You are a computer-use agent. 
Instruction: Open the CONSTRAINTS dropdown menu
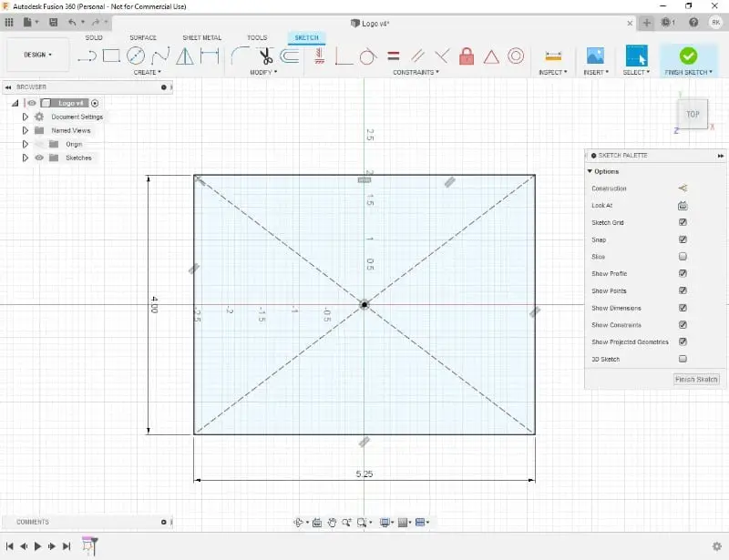(416, 73)
